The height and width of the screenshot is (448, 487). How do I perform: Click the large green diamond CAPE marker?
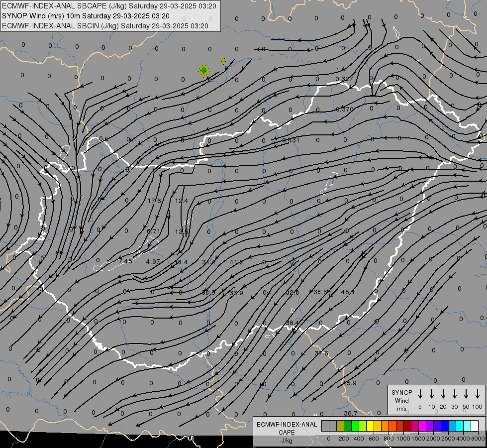(204, 71)
